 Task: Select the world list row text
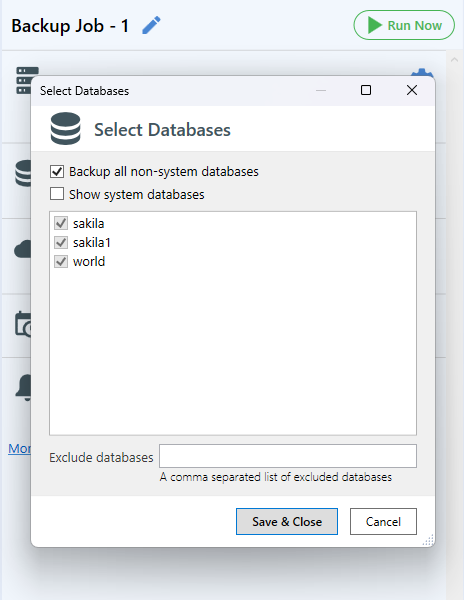[89, 262]
